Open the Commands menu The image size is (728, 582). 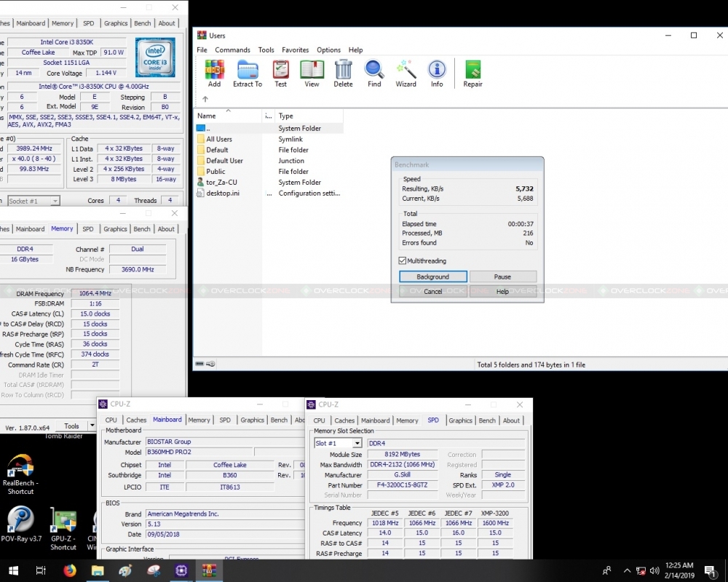click(233, 49)
